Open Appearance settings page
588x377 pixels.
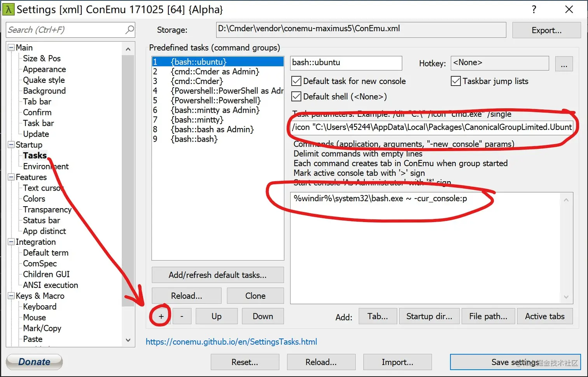tap(44, 69)
